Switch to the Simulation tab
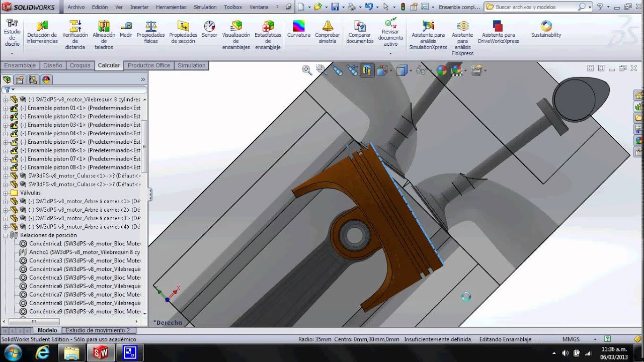 [x=192, y=65]
